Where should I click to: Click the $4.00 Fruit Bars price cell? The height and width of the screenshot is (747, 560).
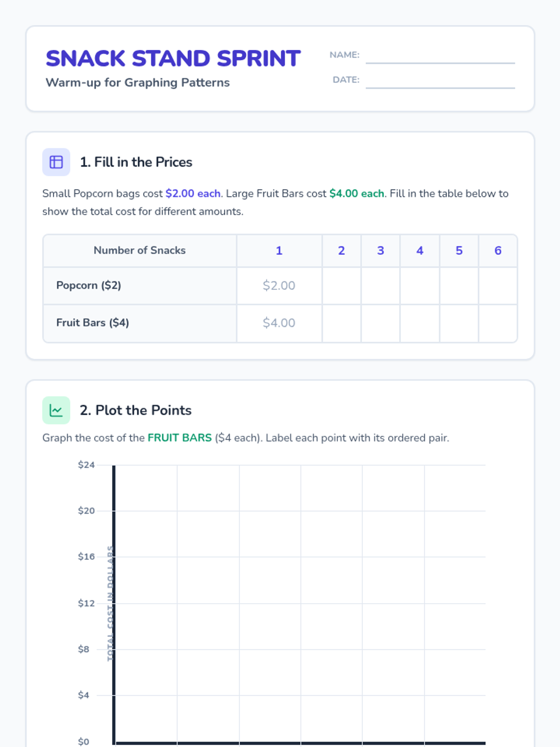[279, 324]
